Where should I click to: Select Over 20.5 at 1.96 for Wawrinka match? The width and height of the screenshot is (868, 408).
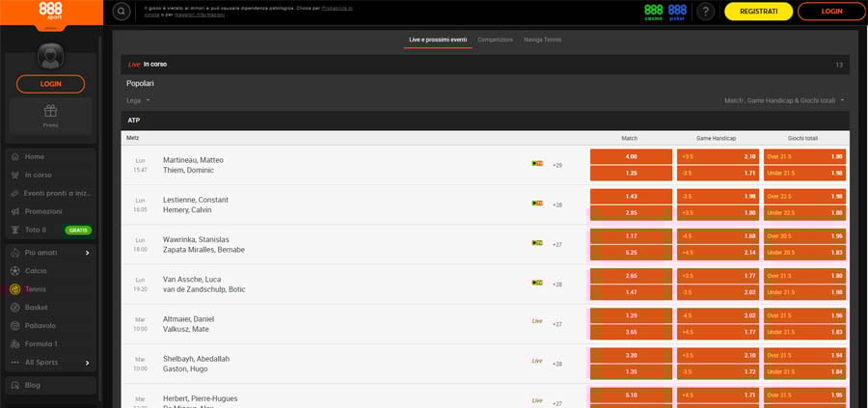pyautogui.click(x=805, y=236)
